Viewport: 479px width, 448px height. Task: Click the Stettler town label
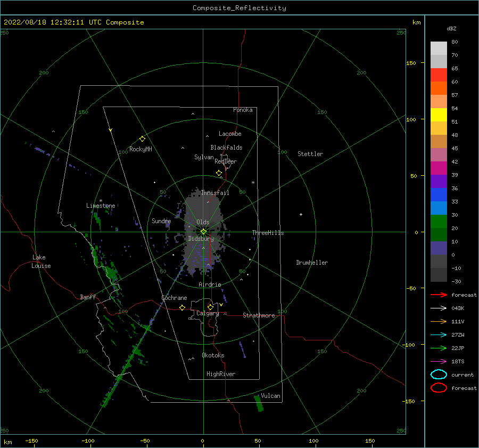[310, 154]
